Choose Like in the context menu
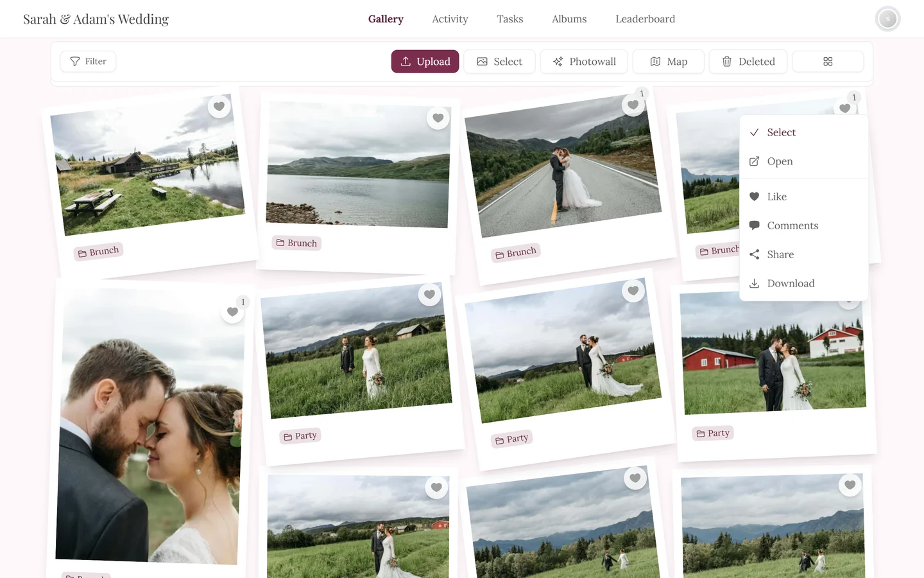The image size is (924, 578). point(804,197)
